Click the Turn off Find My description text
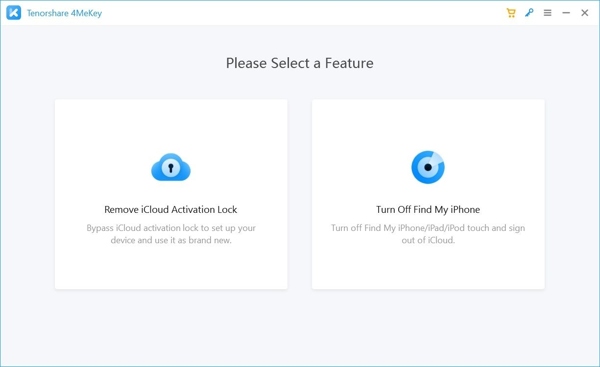Image resolution: width=600 pixels, height=367 pixels. [x=428, y=234]
